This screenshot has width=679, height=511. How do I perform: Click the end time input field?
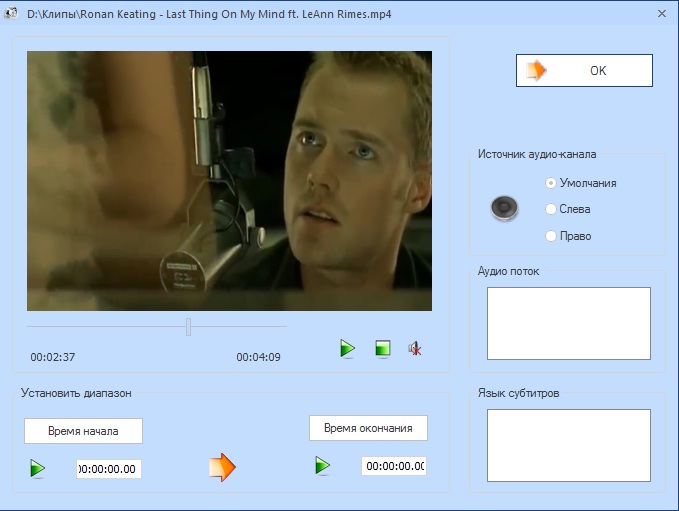click(x=394, y=466)
